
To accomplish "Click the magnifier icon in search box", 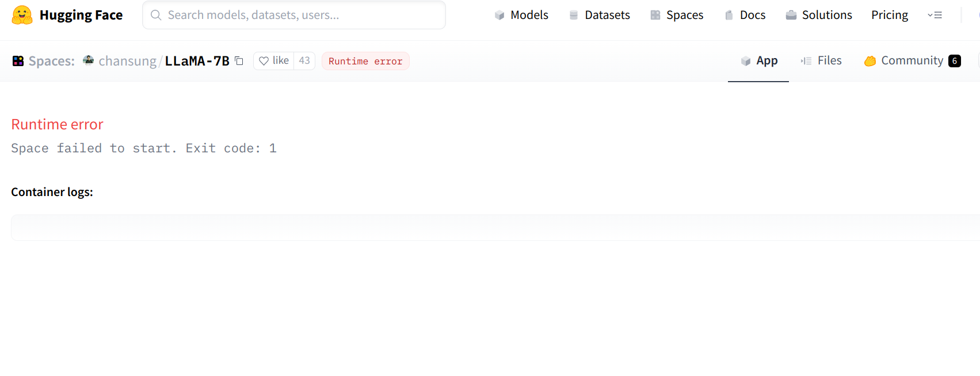I will (156, 15).
